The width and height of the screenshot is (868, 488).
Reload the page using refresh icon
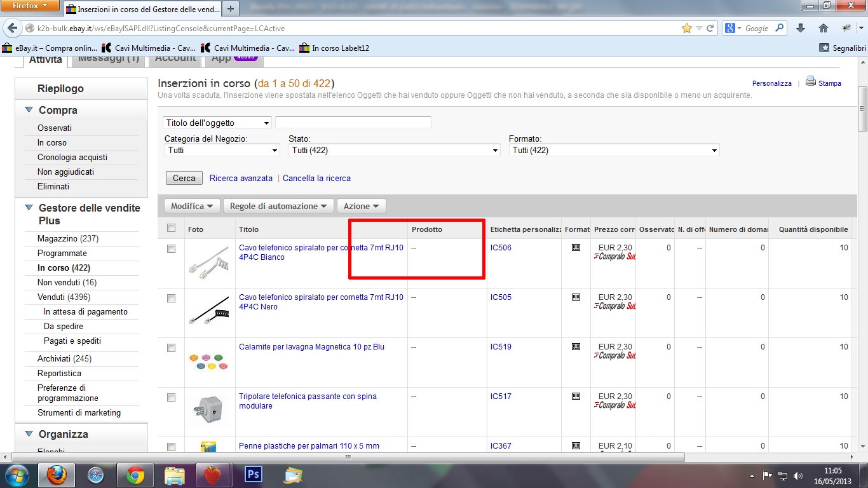[710, 29]
